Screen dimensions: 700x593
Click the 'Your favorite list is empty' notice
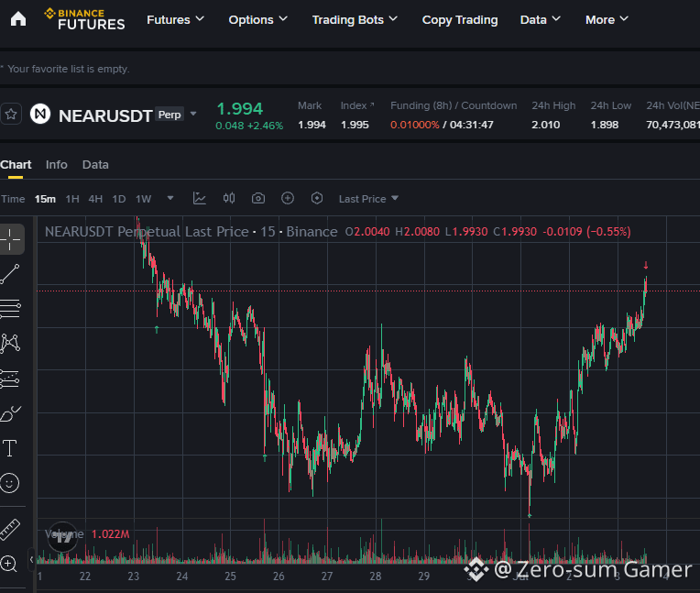[69, 69]
